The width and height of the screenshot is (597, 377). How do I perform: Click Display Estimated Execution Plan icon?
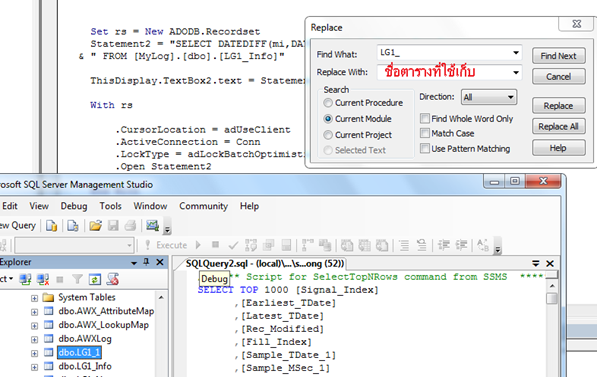[251, 245]
